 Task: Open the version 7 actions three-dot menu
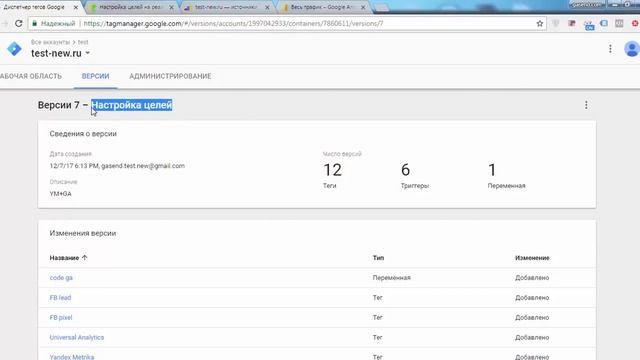click(x=586, y=105)
